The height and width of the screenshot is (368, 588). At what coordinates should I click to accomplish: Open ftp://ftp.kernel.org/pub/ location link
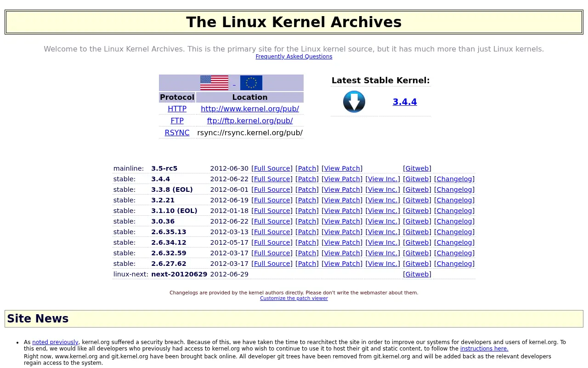(250, 121)
